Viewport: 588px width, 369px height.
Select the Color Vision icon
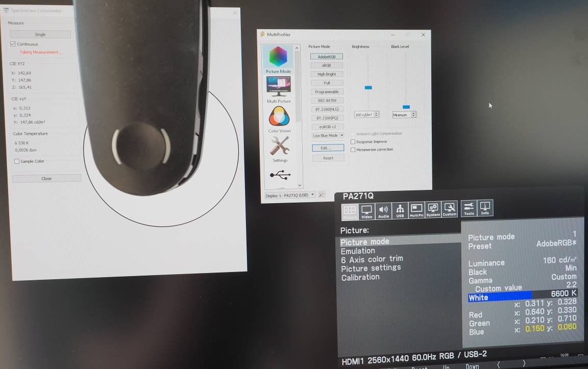click(279, 117)
